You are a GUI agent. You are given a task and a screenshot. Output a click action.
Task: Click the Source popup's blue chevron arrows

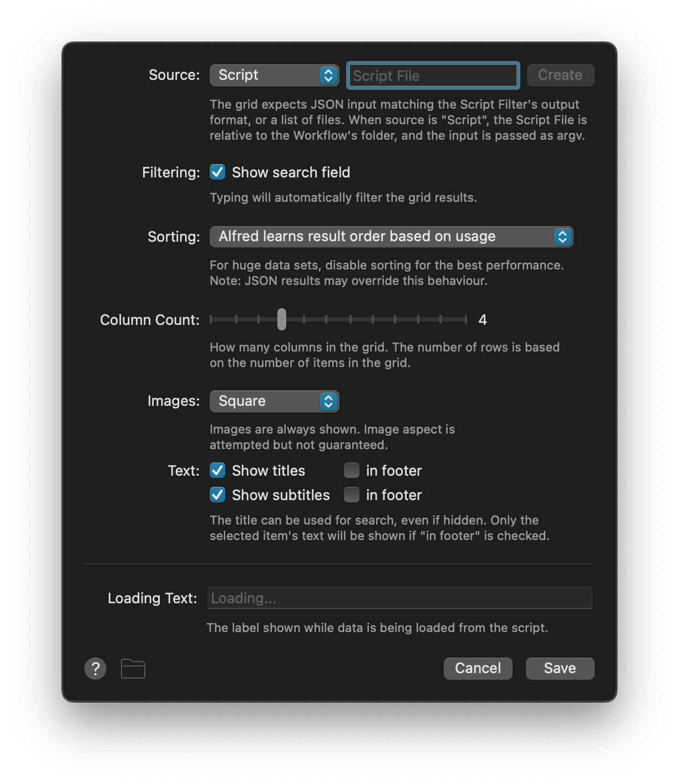pyautogui.click(x=328, y=75)
